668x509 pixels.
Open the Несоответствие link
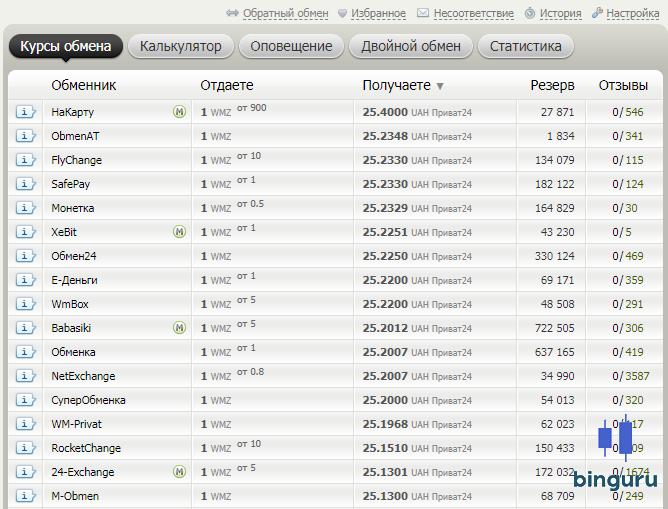point(474,14)
